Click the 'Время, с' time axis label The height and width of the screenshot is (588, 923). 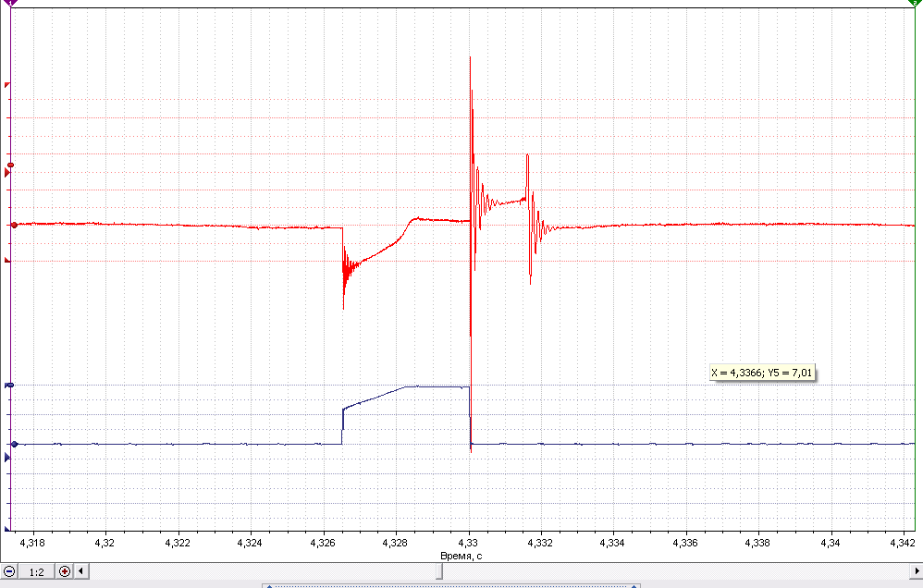point(461,556)
